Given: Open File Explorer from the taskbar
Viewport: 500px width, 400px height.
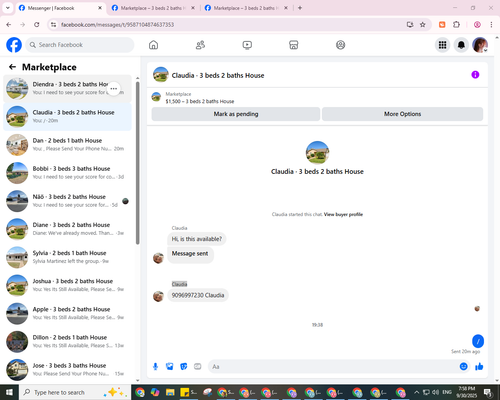Looking at the screenshot, I should [x=170, y=392].
